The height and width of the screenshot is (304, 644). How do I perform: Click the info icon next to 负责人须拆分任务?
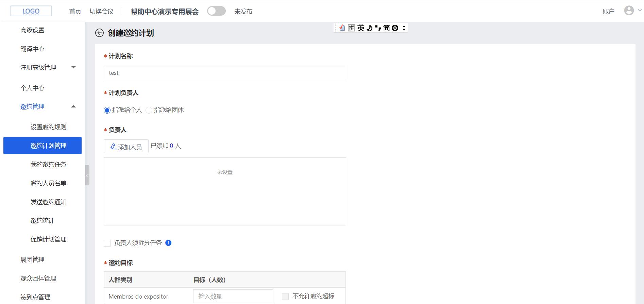pyautogui.click(x=168, y=243)
